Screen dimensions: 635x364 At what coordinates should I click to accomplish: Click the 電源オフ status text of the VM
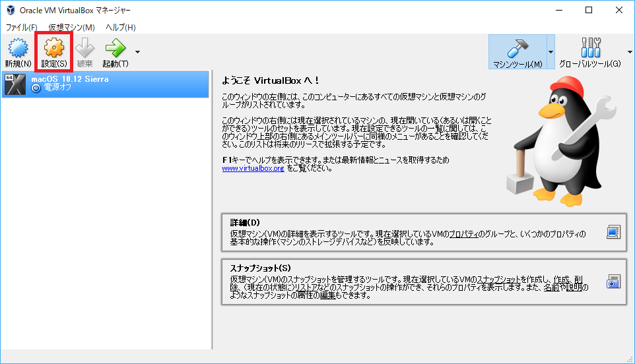[x=57, y=87]
